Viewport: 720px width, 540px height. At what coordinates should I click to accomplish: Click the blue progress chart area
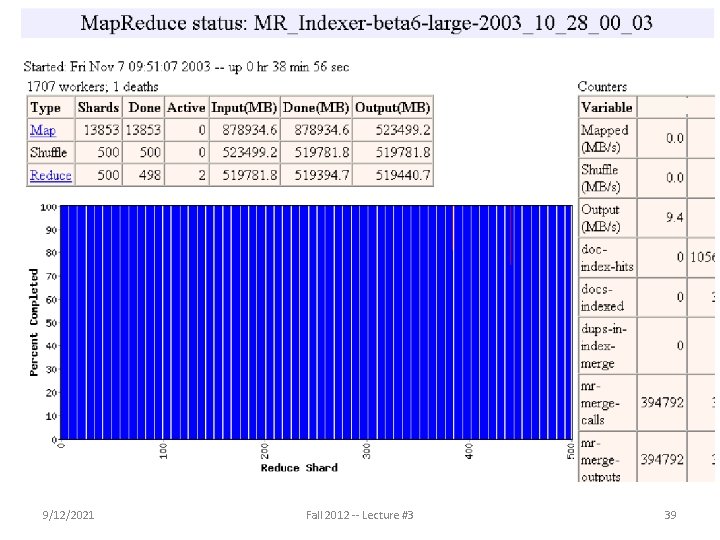point(316,322)
